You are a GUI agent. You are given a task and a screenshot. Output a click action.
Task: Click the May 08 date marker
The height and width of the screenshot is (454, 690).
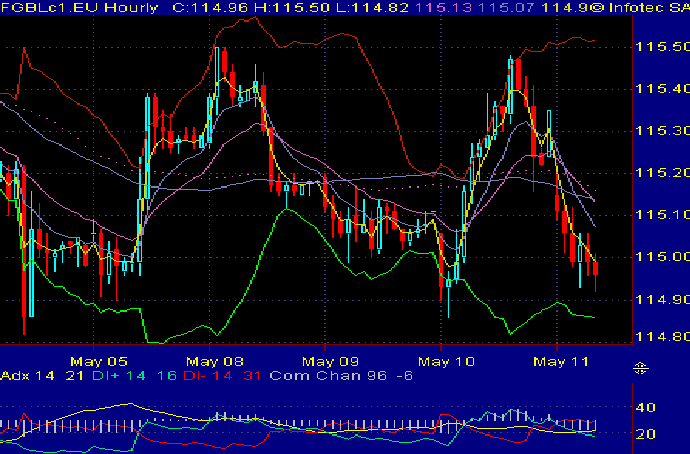(216, 360)
